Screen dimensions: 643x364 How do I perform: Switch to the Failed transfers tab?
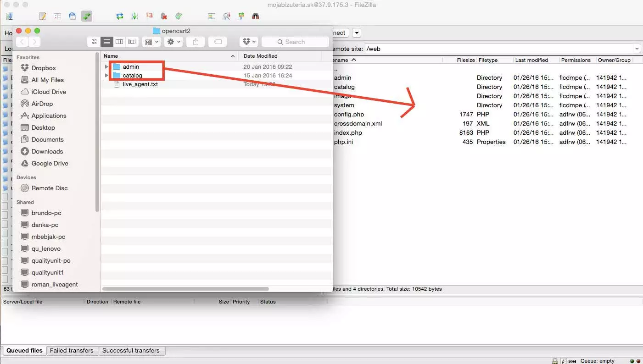(72, 350)
